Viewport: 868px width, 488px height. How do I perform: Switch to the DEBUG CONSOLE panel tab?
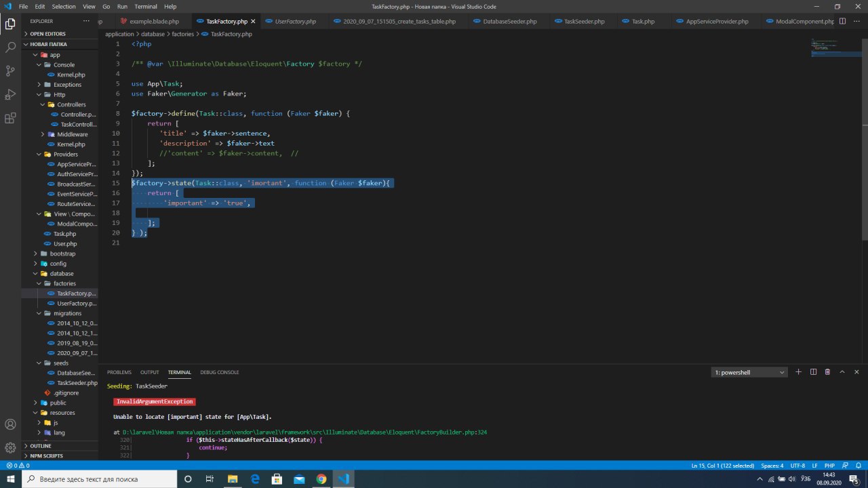(x=220, y=372)
